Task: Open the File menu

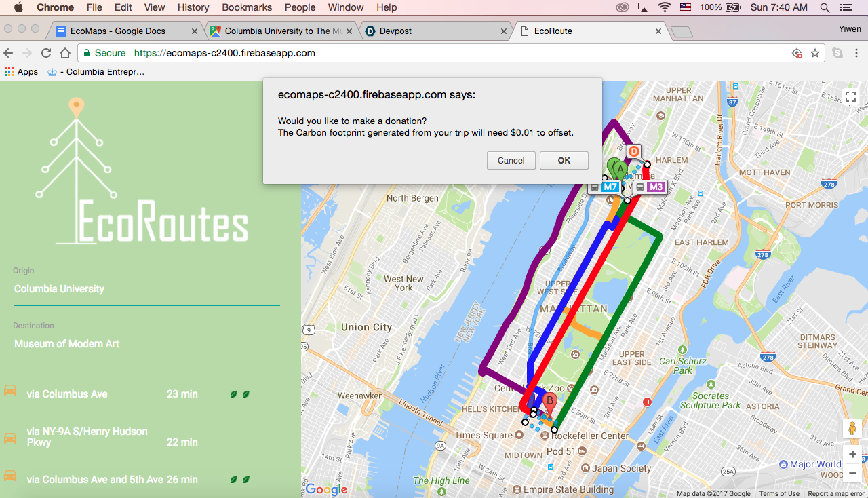Action: pos(94,7)
